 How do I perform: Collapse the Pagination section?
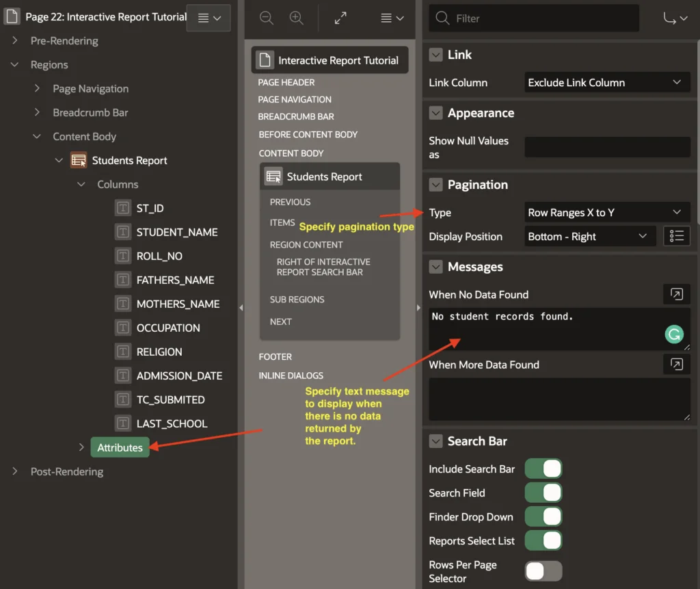tap(435, 185)
